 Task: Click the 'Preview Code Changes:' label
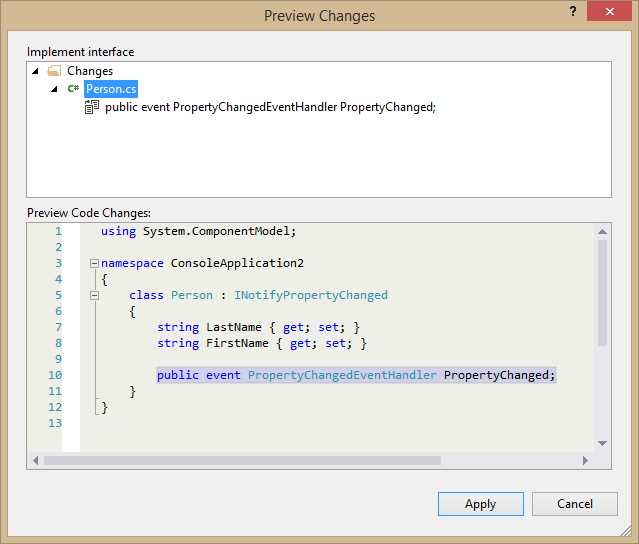tap(89, 213)
